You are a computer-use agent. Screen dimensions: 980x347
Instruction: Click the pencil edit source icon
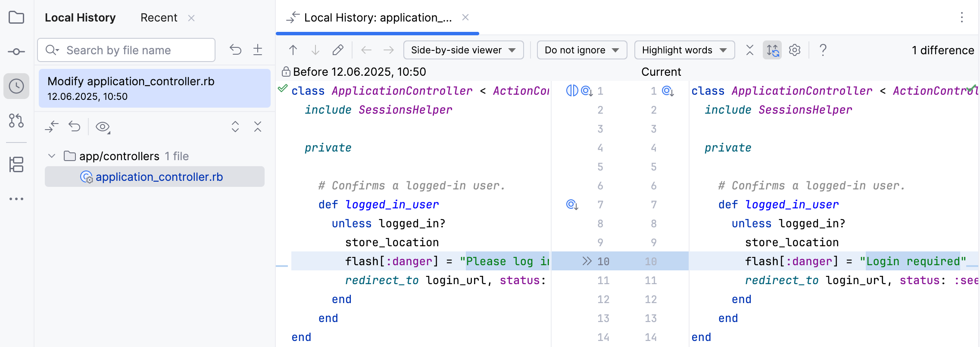[338, 50]
